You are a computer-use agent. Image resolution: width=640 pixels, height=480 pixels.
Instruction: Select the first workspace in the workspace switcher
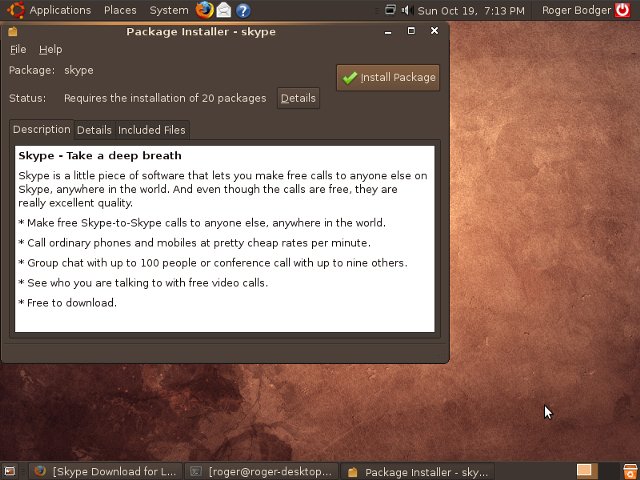point(586,471)
